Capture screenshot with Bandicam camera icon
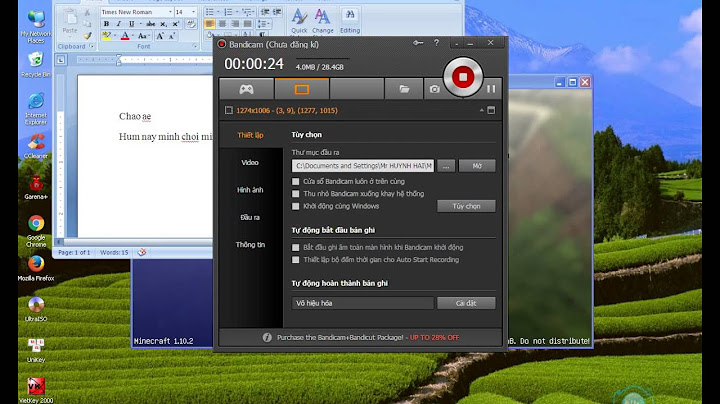 tap(434, 89)
